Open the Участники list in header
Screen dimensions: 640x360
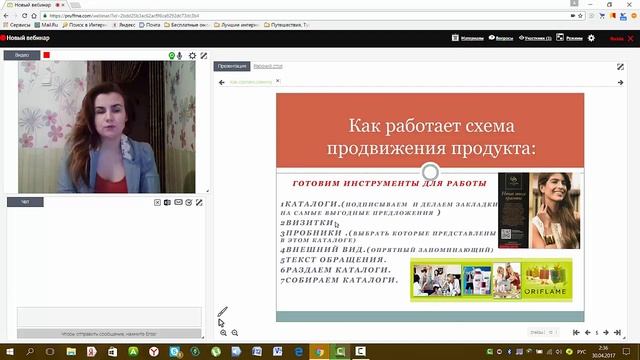pos(535,38)
